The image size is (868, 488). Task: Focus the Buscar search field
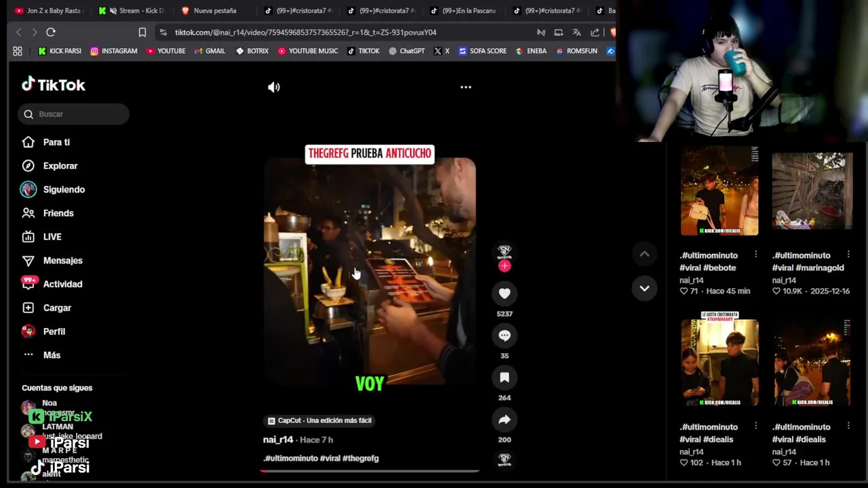click(73, 114)
